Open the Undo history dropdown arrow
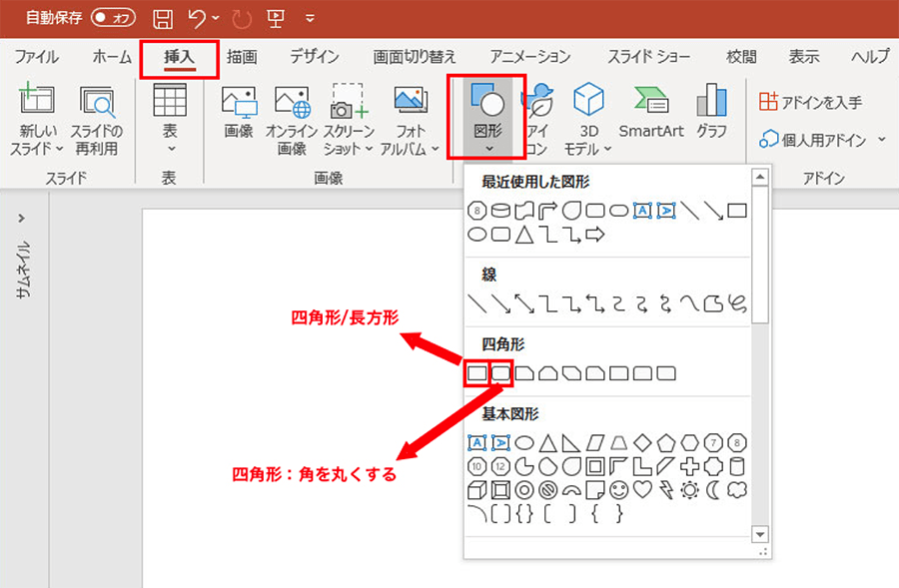Viewport: 899px width, 588px height. pos(216,18)
